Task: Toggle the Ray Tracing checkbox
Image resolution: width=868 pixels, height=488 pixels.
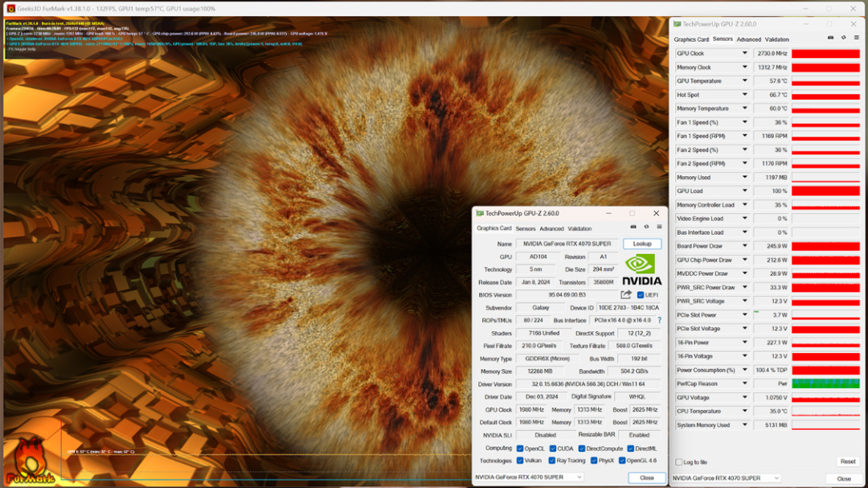Action: coord(551,461)
